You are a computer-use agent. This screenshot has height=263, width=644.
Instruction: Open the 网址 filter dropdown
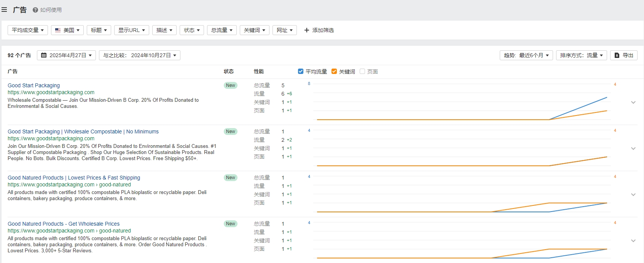(285, 30)
